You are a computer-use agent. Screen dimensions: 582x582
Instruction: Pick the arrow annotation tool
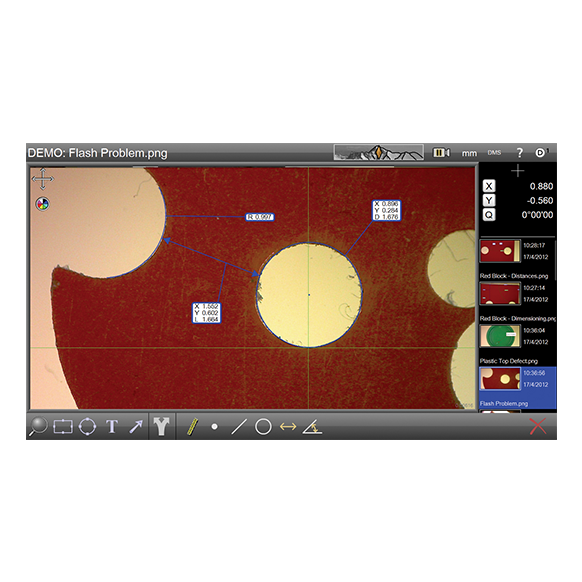(x=136, y=426)
